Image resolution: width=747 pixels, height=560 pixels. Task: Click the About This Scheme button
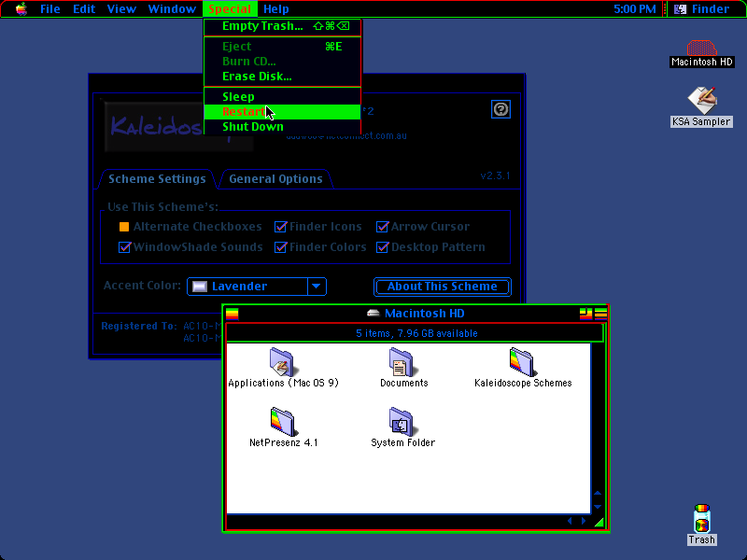(443, 287)
